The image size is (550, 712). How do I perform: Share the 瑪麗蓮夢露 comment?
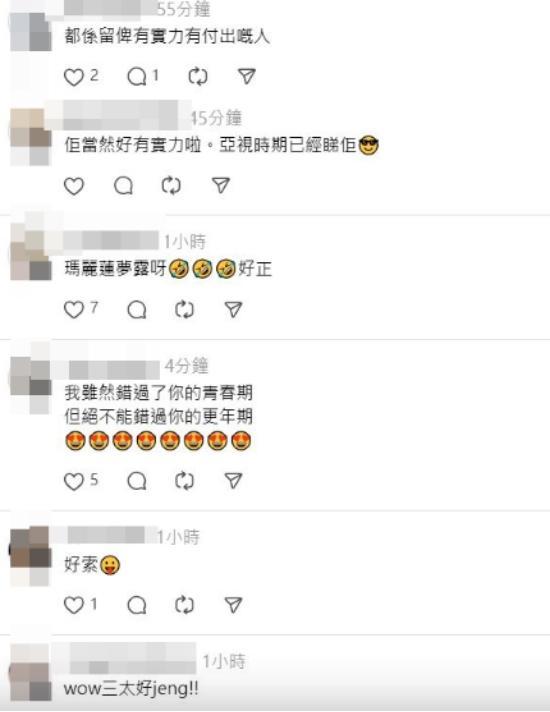(x=233, y=309)
